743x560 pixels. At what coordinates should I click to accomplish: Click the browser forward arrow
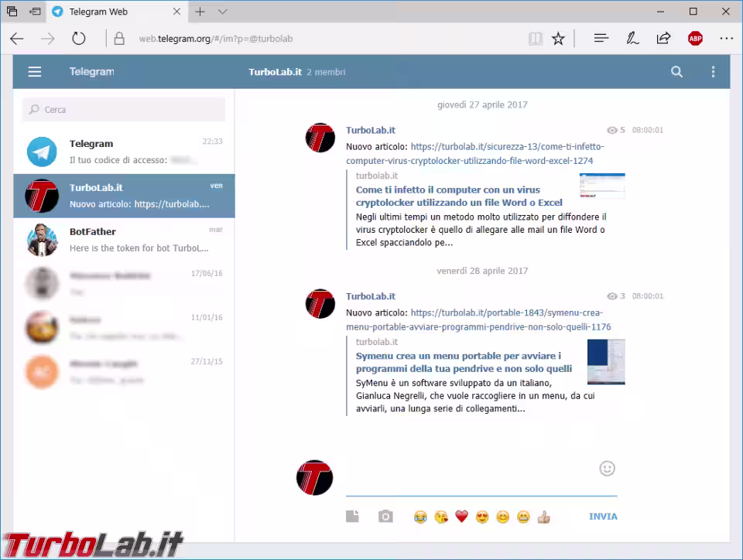pos(47,39)
